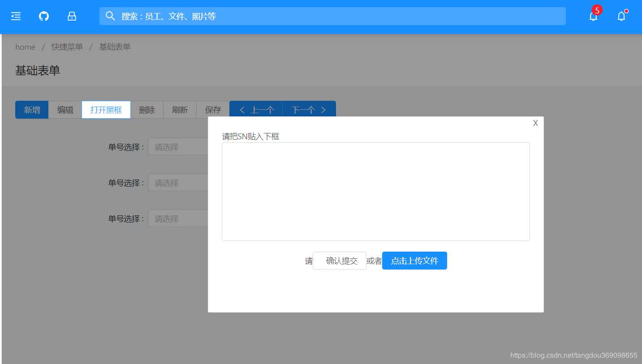Viewport: 642px width, 364px height.
Task: Click the 刷新 toolbar button
Action: pyautogui.click(x=180, y=110)
